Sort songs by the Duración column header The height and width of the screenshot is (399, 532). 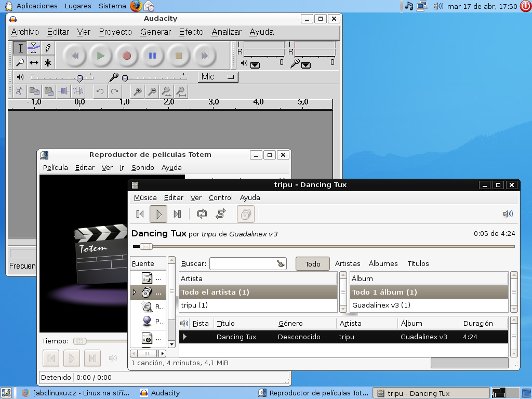click(484, 323)
